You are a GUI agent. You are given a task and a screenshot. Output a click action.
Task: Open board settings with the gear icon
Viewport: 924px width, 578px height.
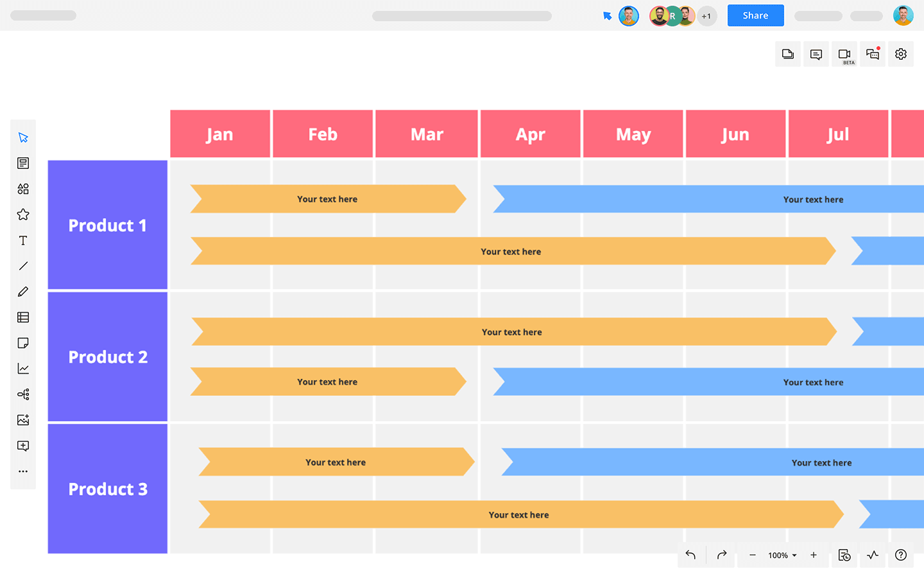[900, 54]
